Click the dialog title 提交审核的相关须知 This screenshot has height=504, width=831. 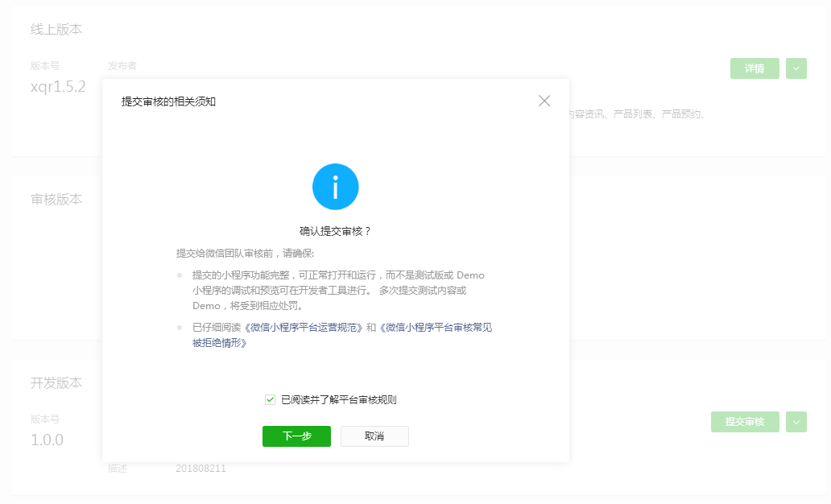tap(168, 101)
